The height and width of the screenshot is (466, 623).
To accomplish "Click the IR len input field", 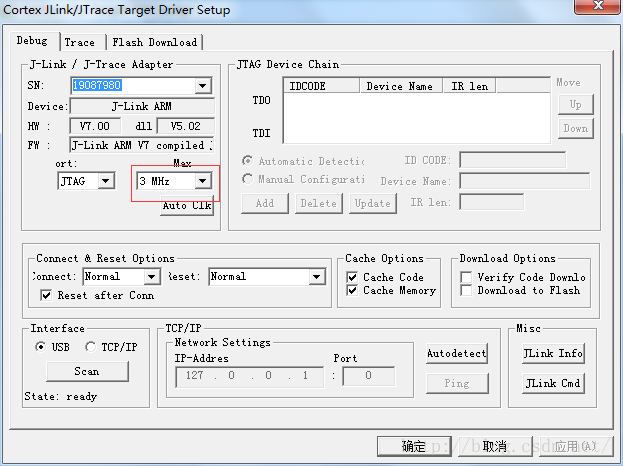I will 491,202.
